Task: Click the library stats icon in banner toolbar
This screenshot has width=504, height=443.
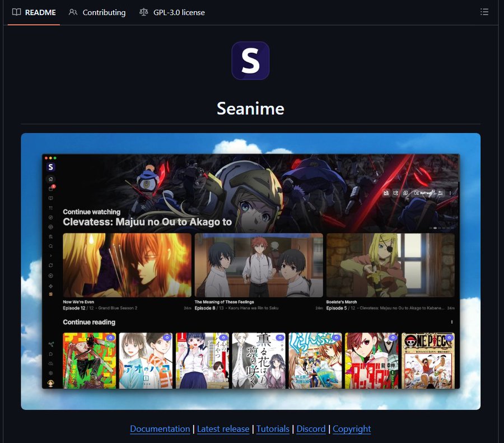Action: click(x=386, y=193)
